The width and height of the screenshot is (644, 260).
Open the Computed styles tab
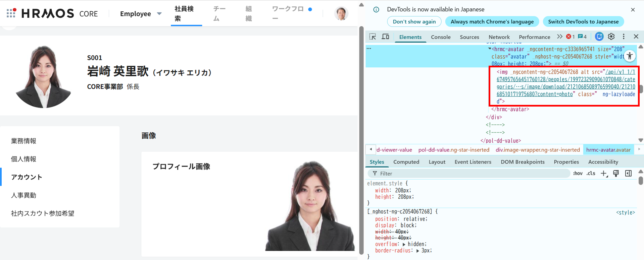click(406, 162)
